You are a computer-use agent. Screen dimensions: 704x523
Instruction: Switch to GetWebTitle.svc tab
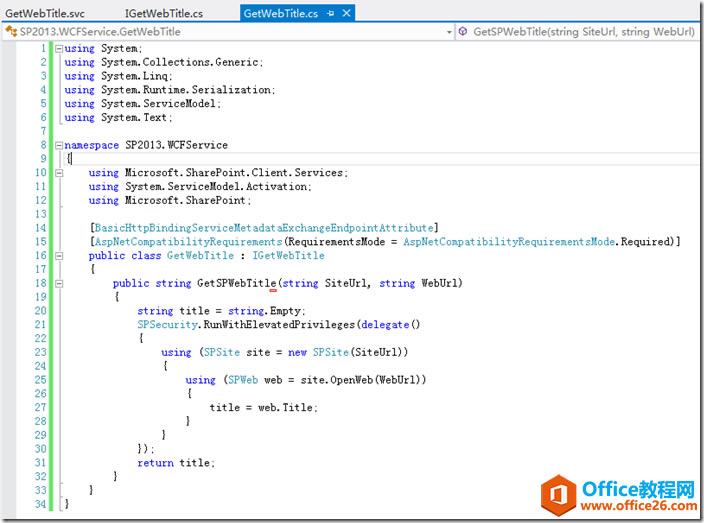click(46, 13)
